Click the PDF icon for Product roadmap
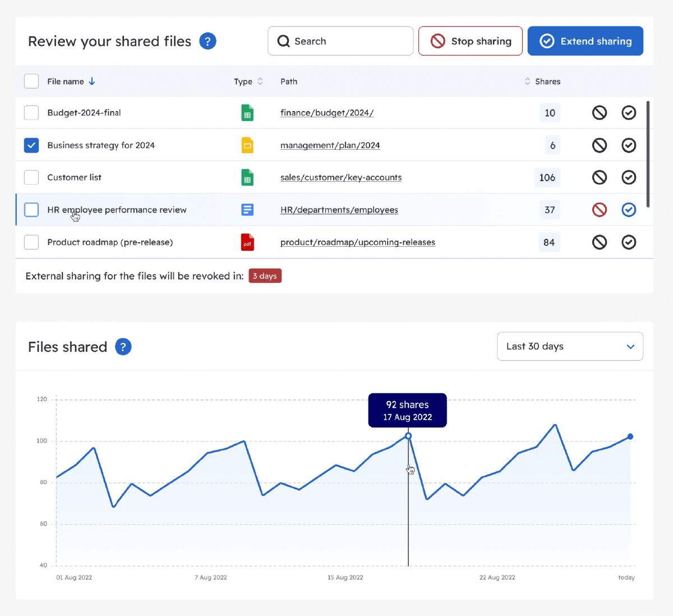 pos(247,242)
